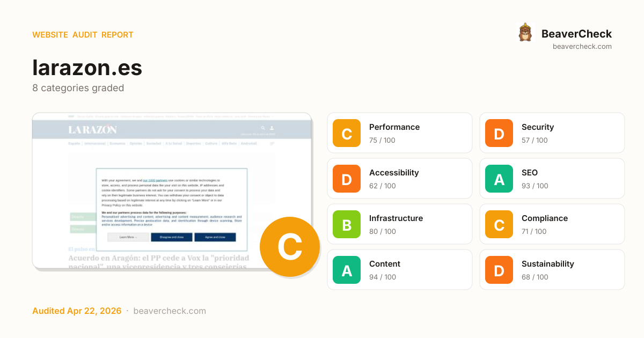Click the BeaverCheck beaver logo
This screenshot has width=644, height=338.
coord(525,33)
